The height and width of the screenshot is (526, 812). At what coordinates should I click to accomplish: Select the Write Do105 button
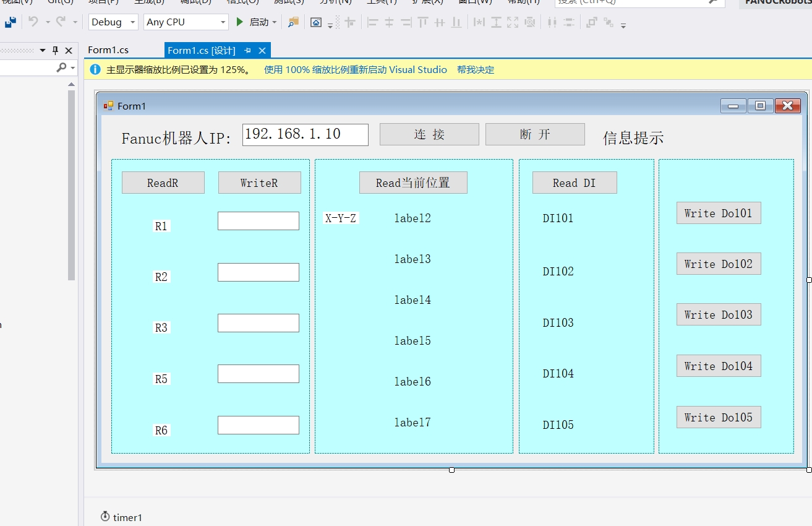[x=719, y=417]
